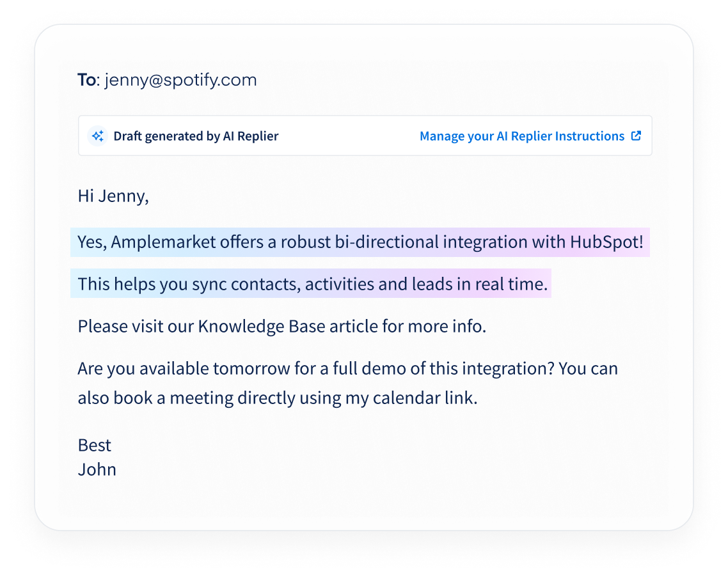
Task: Click the highlighted sync contacts sentence
Action: (x=312, y=284)
